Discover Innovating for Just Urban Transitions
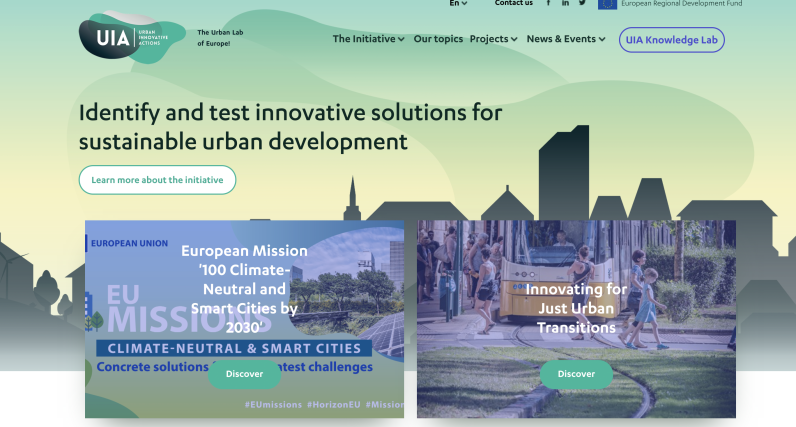This screenshot has height=427, width=796. pyautogui.click(x=576, y=374)
